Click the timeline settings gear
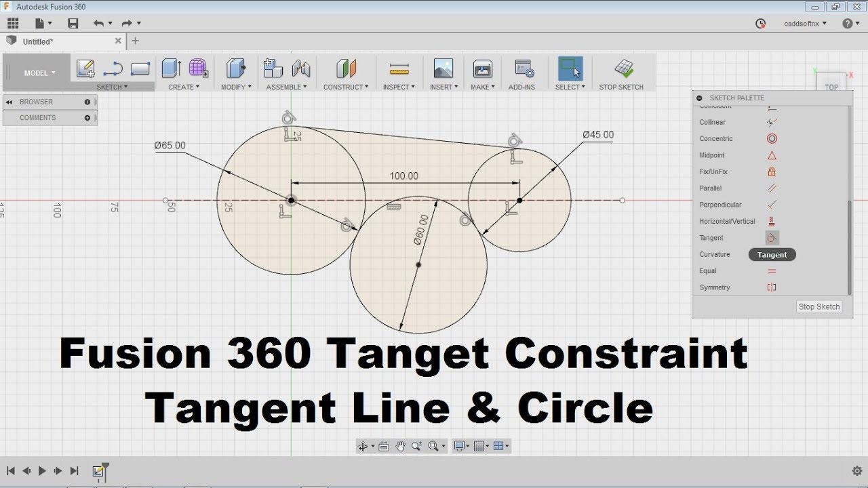868x488 pixels. click(x=856, y=470)
